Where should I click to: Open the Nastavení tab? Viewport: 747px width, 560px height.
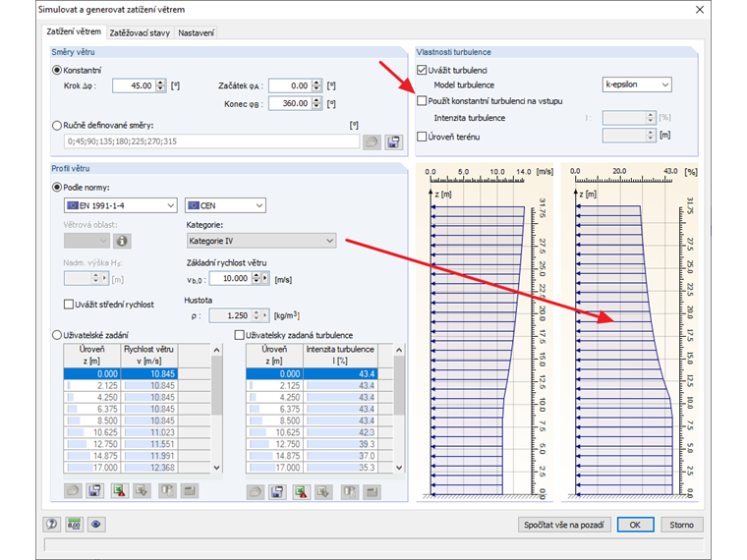click(x=196, y=32)
